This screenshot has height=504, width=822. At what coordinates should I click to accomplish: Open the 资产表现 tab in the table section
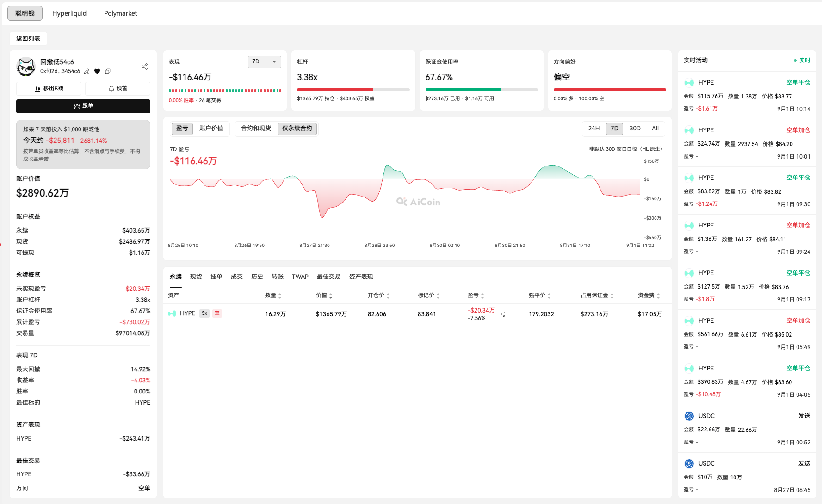[361, 277]
